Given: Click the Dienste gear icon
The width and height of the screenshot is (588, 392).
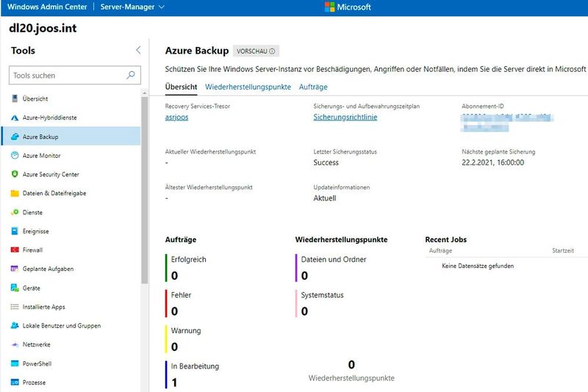Looking at the screenshot, I should tap(15, 212).
